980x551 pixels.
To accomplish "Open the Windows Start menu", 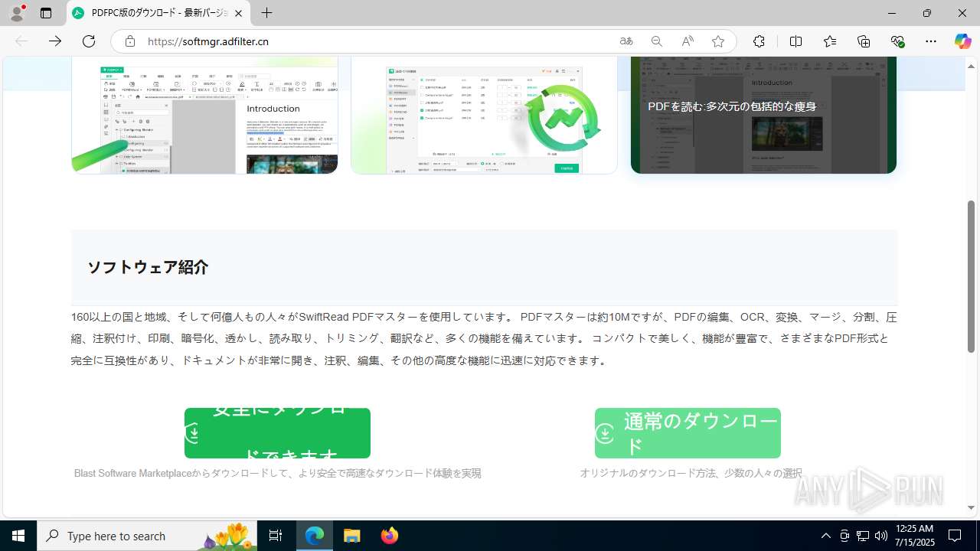I will click(18, 536).
